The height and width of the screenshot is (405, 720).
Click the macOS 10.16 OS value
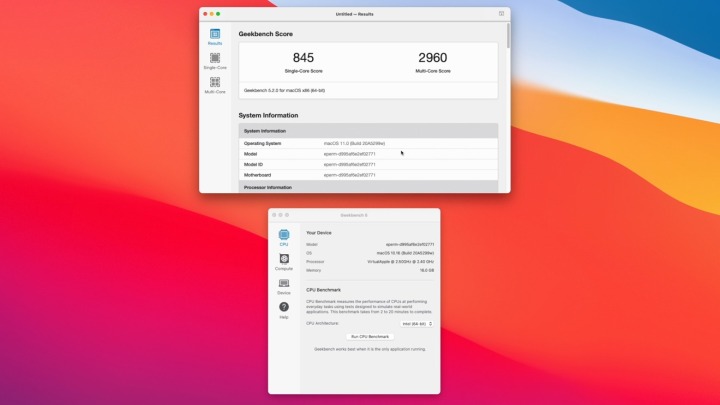click(x=405, y=253)
